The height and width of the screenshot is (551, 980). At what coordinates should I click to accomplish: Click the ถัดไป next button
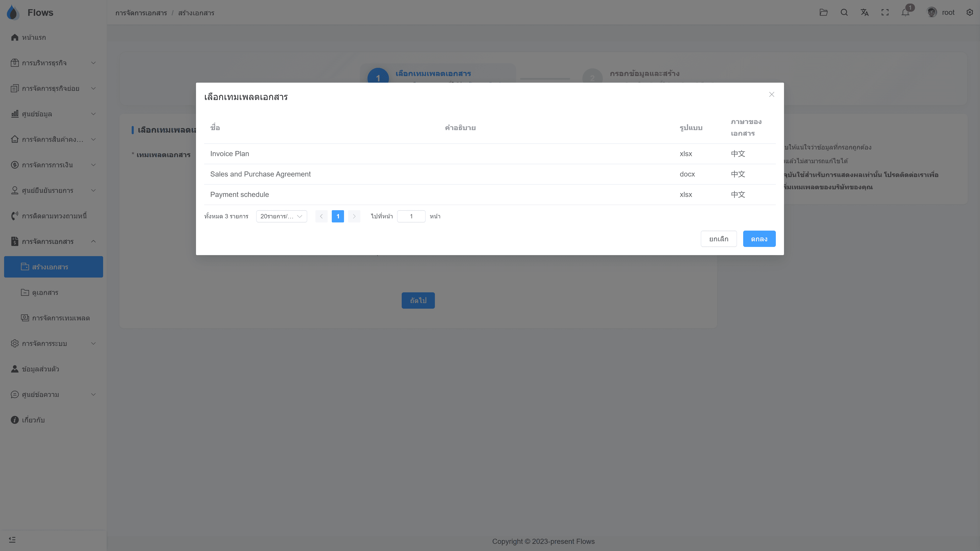[418, 300]
